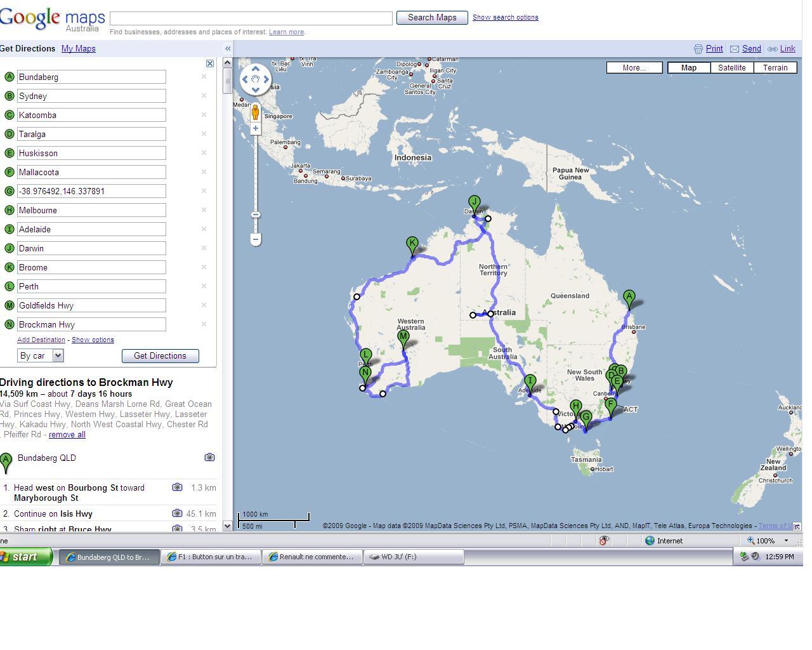Open the More... map layers menu

(x=634, y=67)
